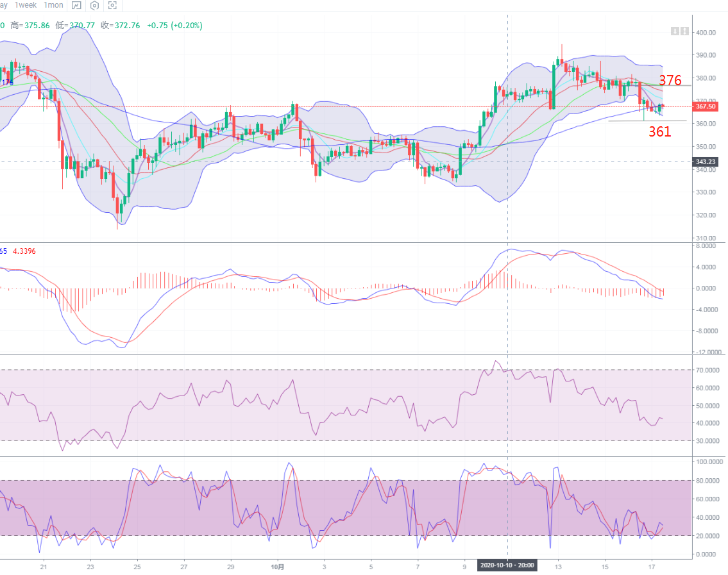This screenshot has width=728, height=575.
Task: Open chart settings hexagon icon
Action: click(95, 6)
